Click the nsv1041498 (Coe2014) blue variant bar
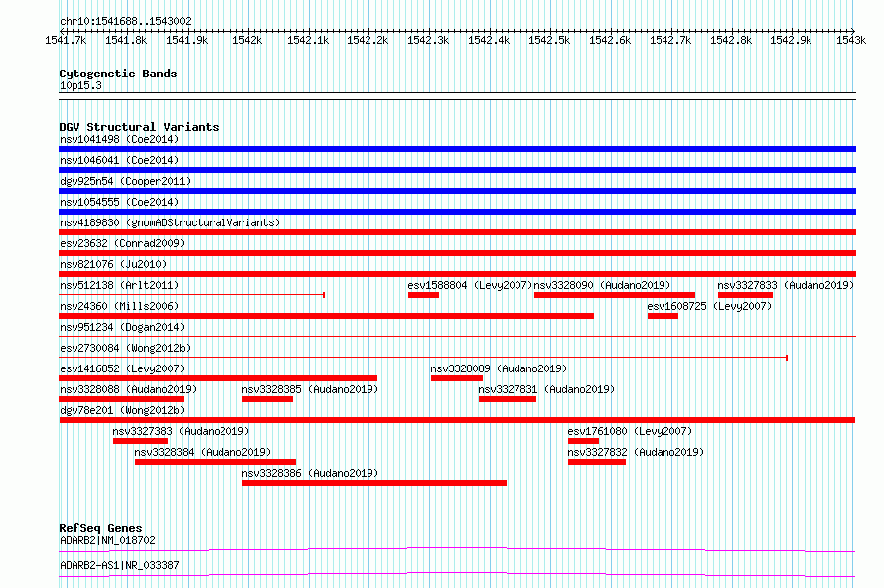This screenshot has height=588, width=884. (x=457, y=149)
